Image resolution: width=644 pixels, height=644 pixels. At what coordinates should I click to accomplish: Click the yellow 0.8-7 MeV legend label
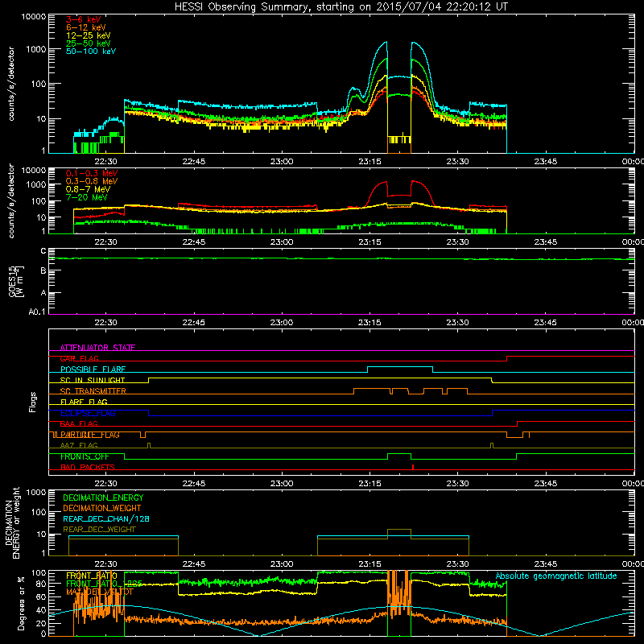pos(88,189)
